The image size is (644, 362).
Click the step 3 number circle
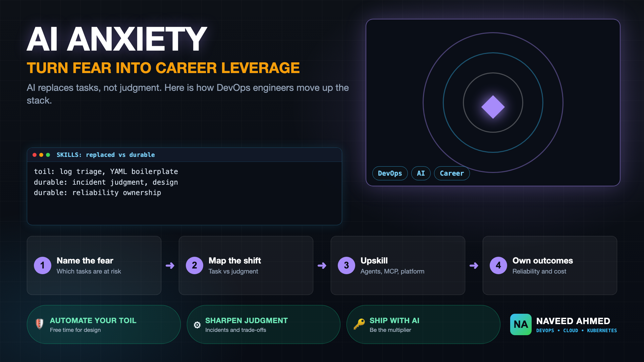346,265
